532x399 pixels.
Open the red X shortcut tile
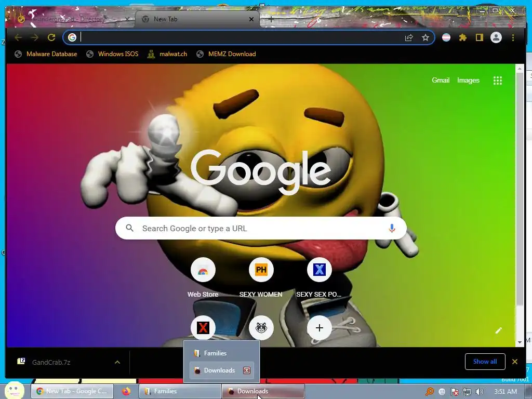[x=203, y=328]
